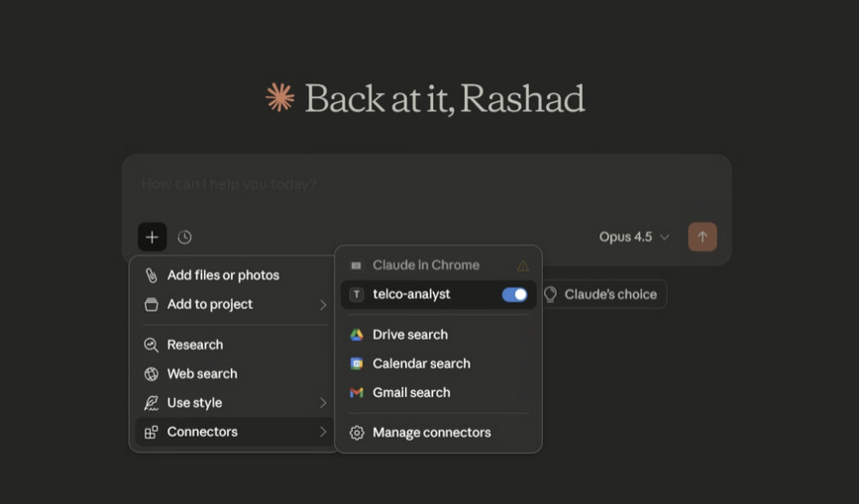
Task: Click the Manage connectors gear icon
Action: (357, 433)
